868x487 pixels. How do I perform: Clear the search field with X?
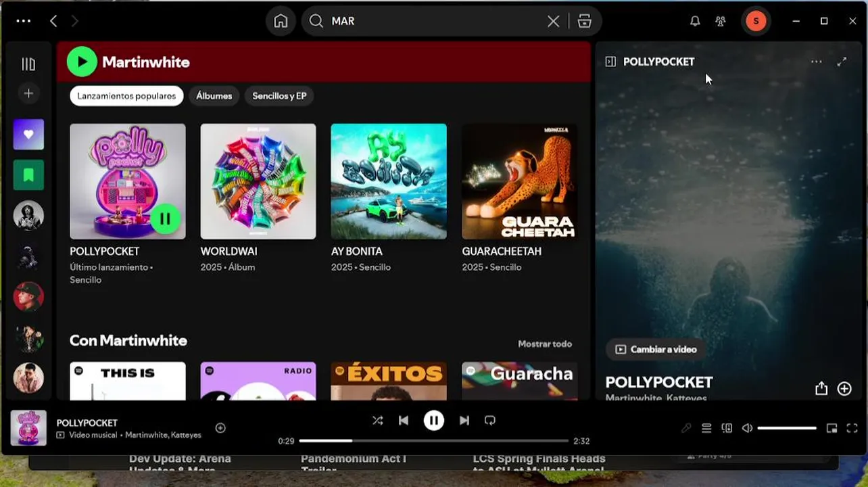[553, 21]
